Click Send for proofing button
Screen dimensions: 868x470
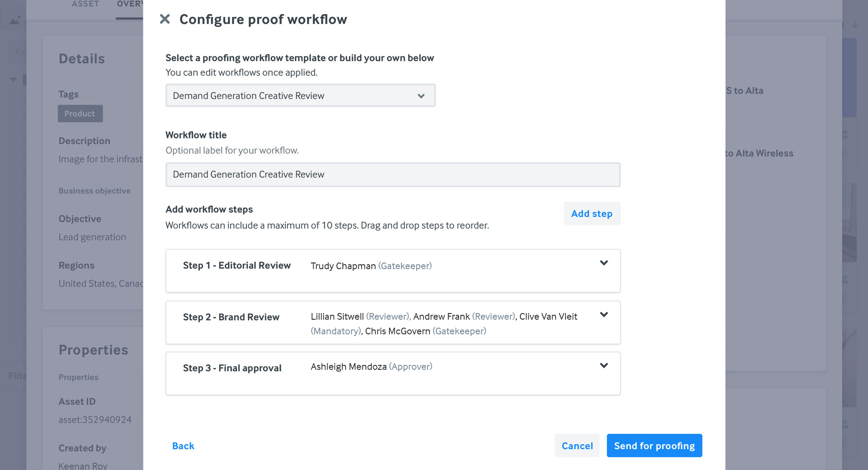654,446
